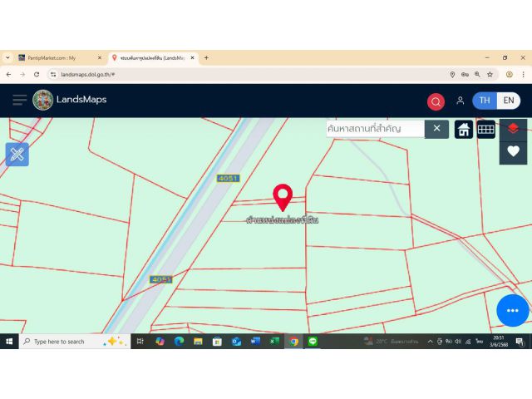532x399 pixels.
Task: Click upper road label 4051
Action: [228, 178]
